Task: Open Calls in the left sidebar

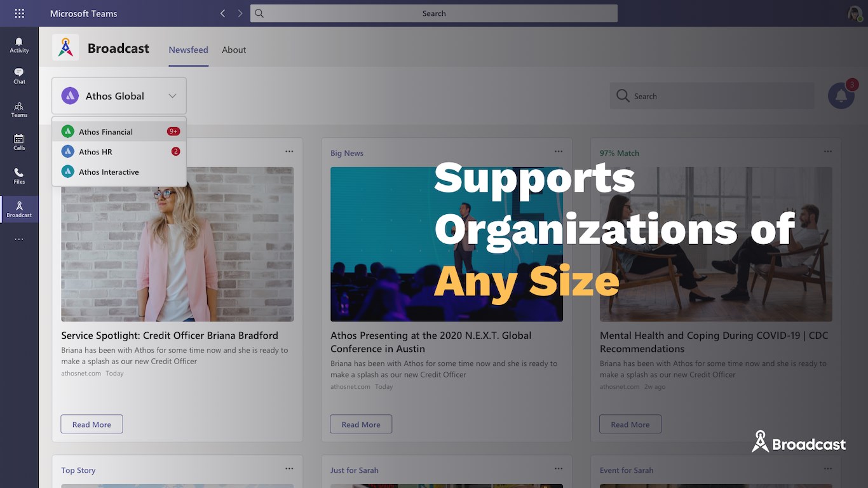Action: point(19,142)
